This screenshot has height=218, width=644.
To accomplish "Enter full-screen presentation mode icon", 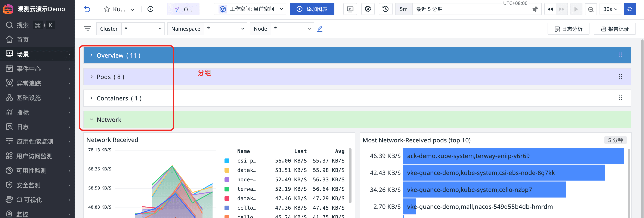I will [350, 9].
